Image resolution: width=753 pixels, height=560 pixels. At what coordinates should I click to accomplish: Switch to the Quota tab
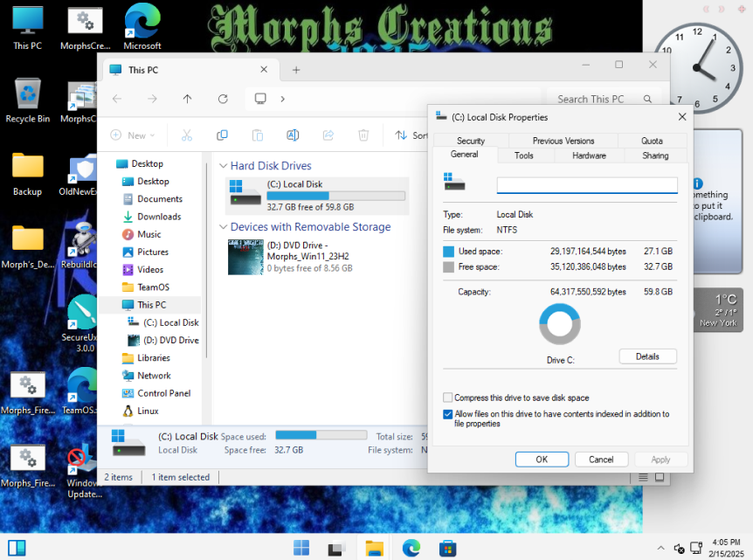click(x=652, y=141)
